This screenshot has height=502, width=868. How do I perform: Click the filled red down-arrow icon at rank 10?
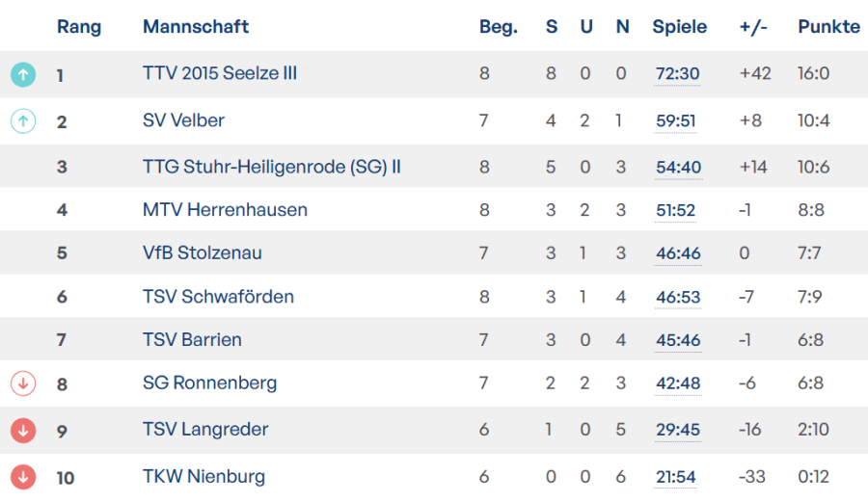23,476
